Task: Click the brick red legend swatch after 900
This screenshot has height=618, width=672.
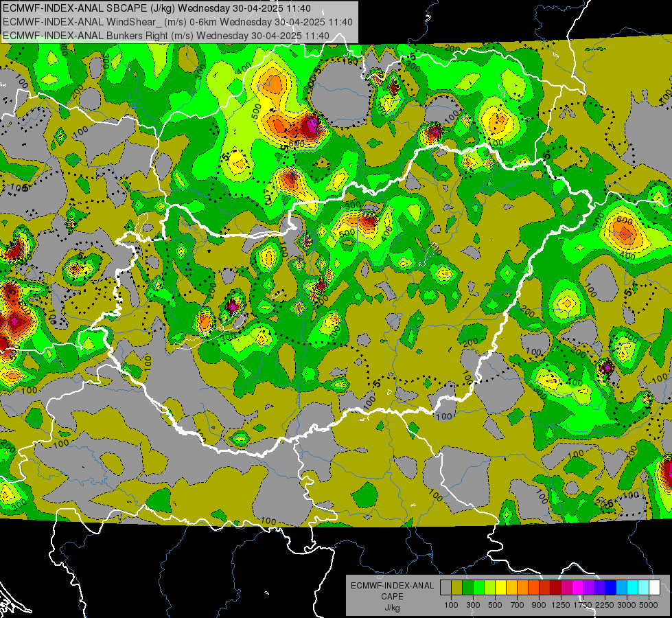Action: click(x=545, y=588)
